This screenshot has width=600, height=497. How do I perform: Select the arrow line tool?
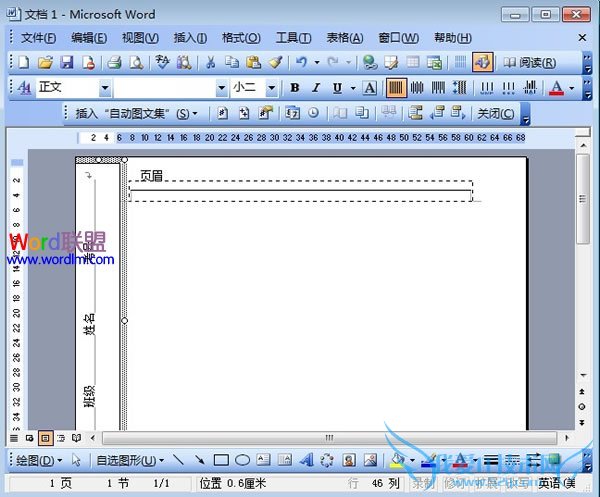coord(199,460)
